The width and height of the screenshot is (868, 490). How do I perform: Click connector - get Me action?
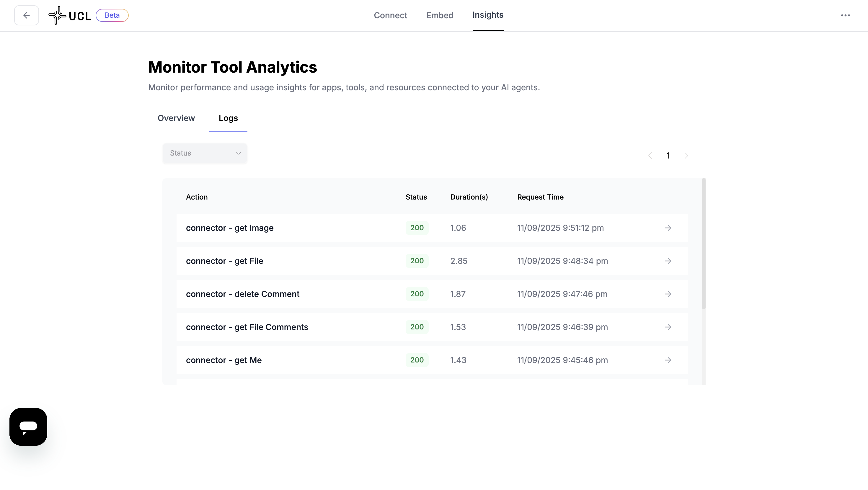pos(224,360)
